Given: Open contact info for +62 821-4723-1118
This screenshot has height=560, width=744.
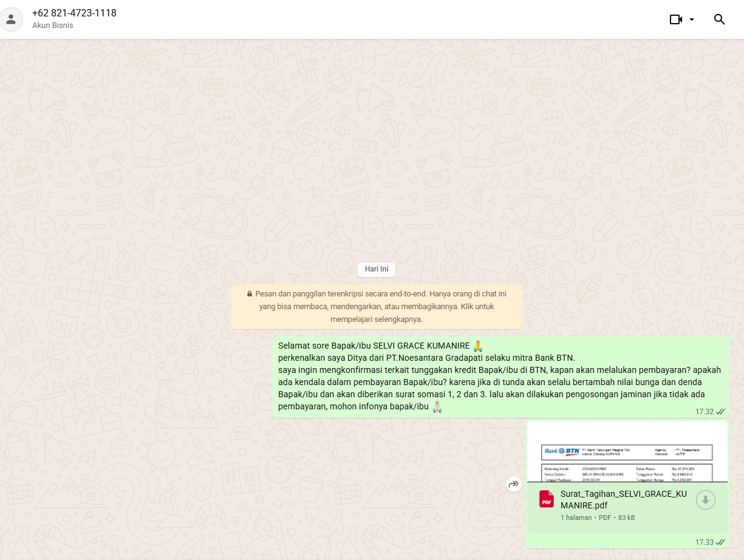Looking at the screenshot, I should [74, 13].
